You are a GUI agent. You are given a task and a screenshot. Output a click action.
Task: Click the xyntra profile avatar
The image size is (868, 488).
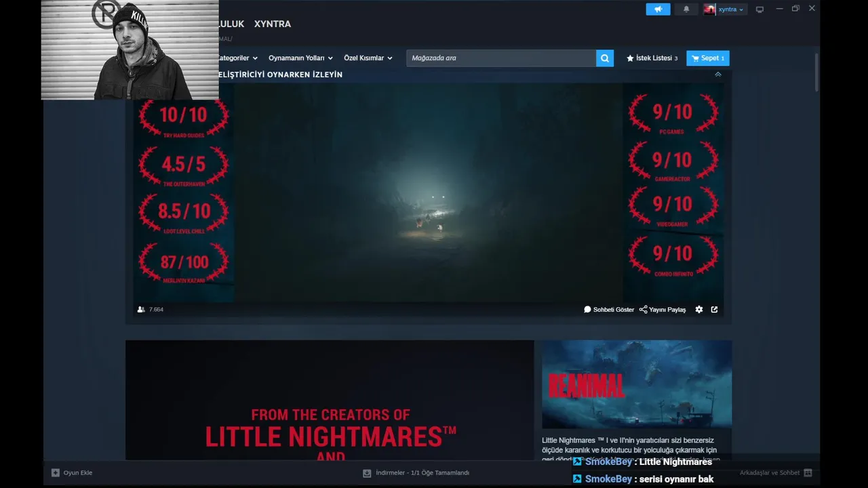[x=709, y=9]
